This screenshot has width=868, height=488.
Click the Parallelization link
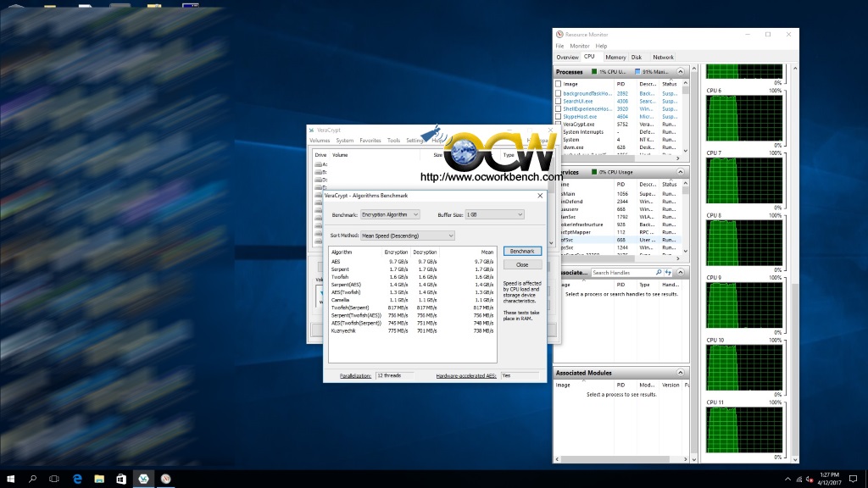(355, 375)
